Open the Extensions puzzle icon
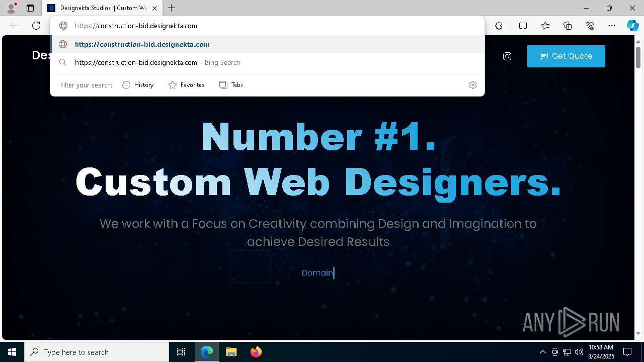The width and height of the screenshot is (644, 362). tap(499, 26)
